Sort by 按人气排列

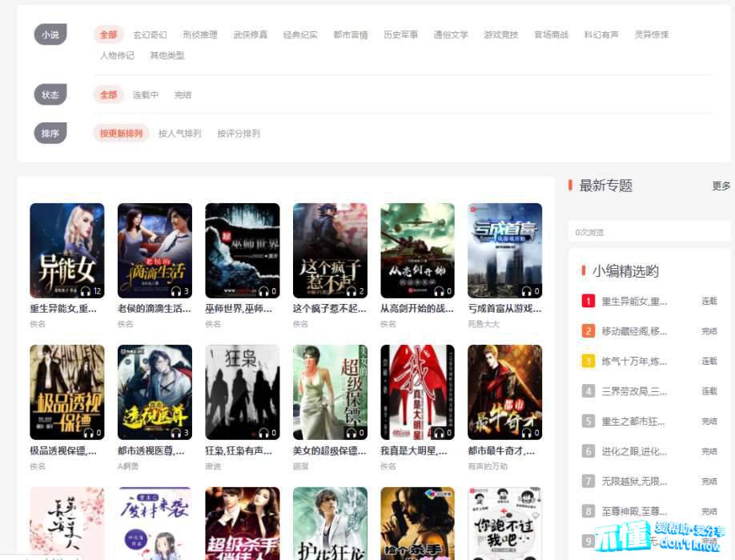[x=180, y=134]
